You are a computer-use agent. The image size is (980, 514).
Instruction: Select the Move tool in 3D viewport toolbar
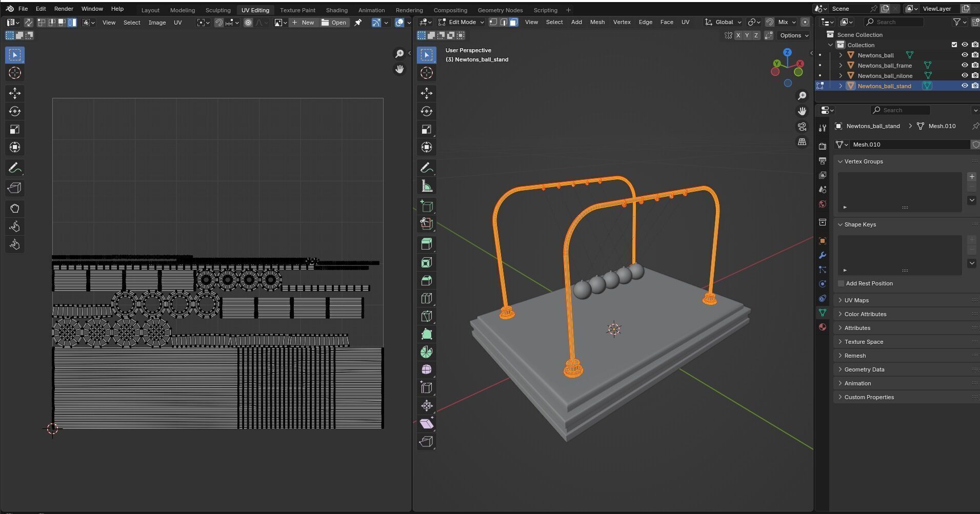click(x=426, y=93)
